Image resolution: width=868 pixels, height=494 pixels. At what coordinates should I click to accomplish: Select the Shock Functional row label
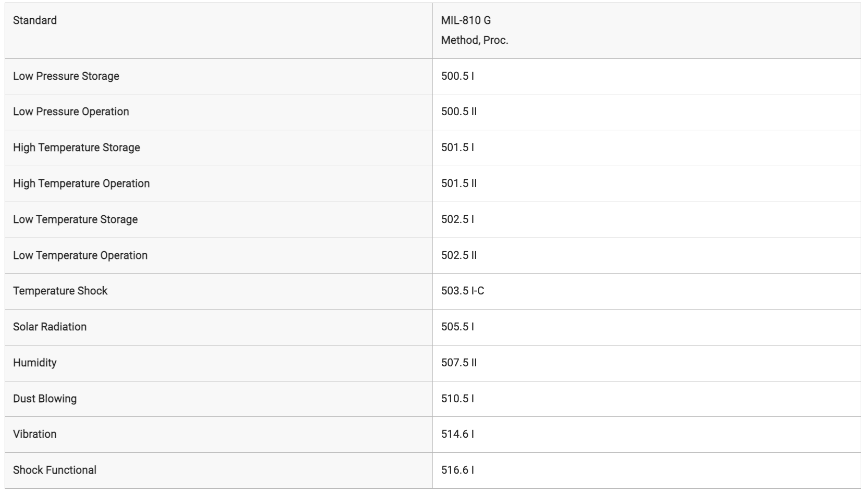coord(55,470)
